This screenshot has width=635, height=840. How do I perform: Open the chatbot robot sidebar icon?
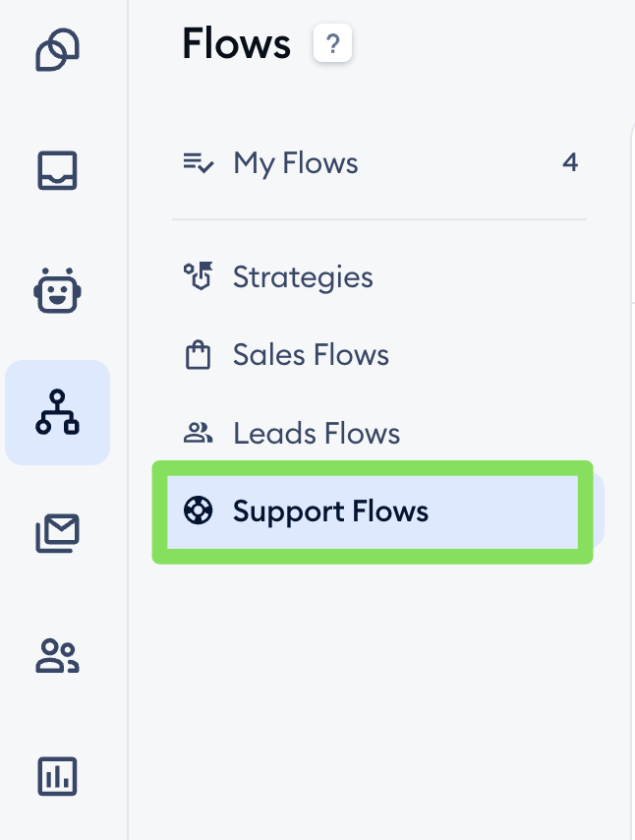point(57,291)
